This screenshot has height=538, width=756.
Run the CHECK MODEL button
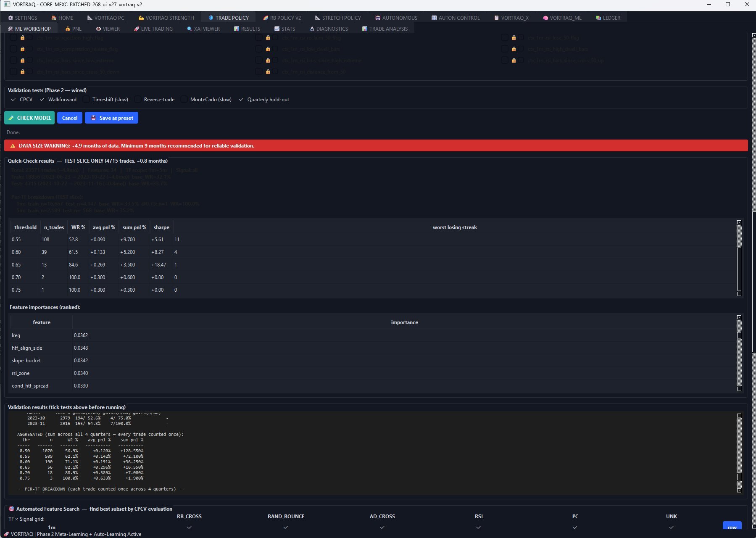pyautogui.click(x=29, y=118)
